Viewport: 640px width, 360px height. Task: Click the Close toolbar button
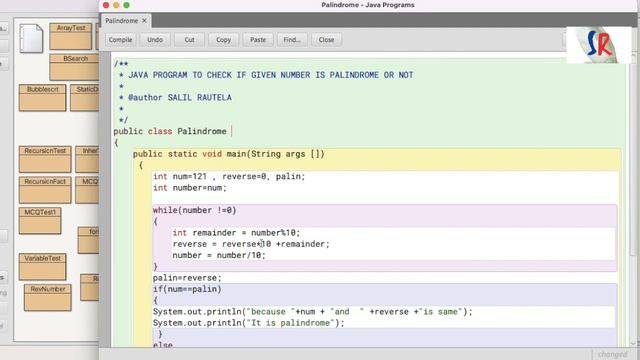coord(327,40)
